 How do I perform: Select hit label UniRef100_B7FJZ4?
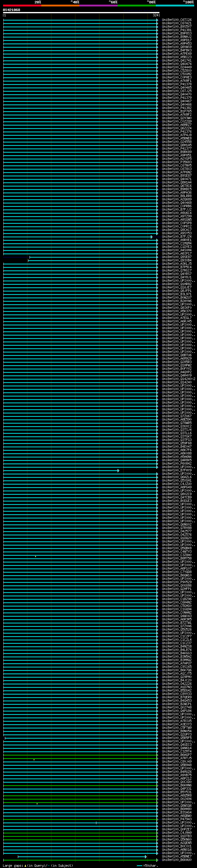tap(176, 237)
